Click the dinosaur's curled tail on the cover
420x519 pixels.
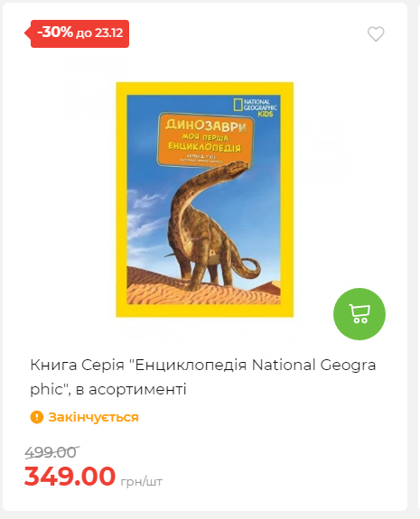[250, 269]
